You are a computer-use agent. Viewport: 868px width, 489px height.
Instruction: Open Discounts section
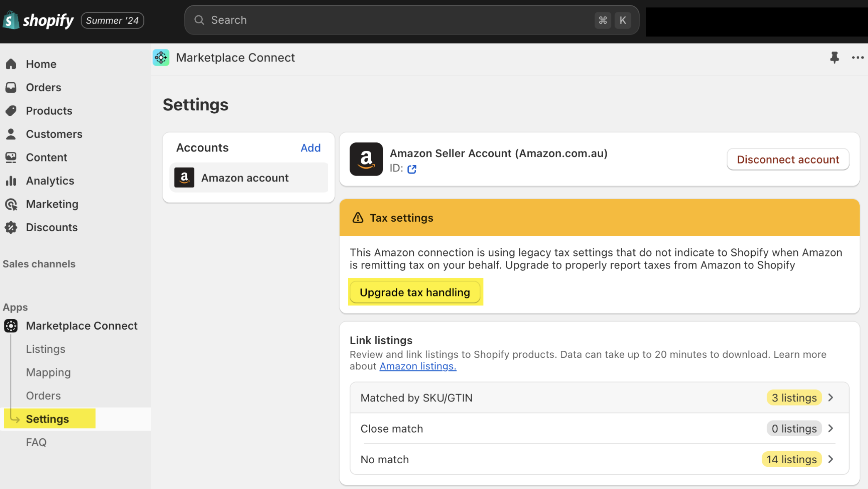point(51,227)
